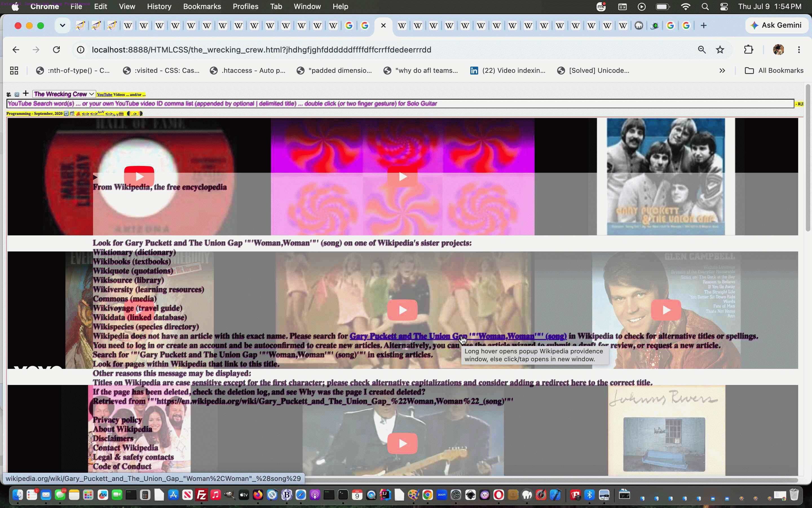Play the electric guitar performance video

point(402,443)
